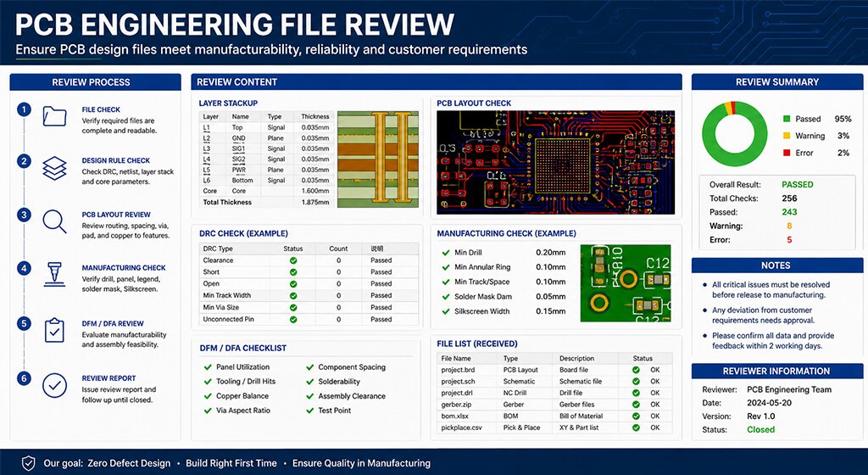The width and height of the screenshot is (868, 475).
Task: Click the yellow Warning legend swatch
Action: 786,136
